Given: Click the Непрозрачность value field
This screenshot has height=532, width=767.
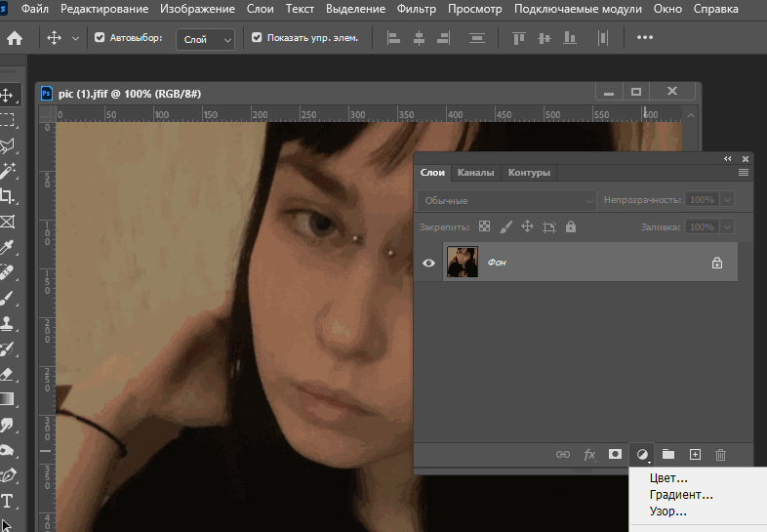Looking at the screenshot, I should (702, 200).
